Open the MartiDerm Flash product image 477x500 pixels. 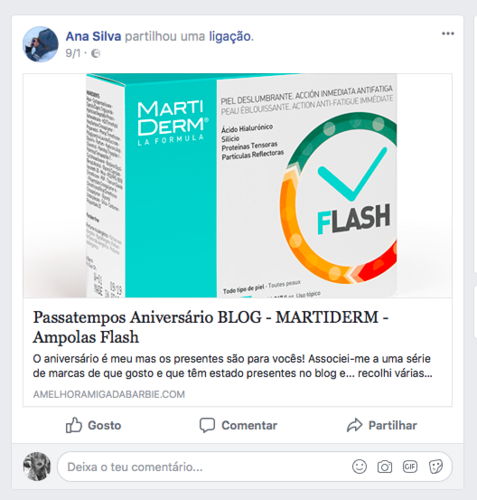coord(238,185)
